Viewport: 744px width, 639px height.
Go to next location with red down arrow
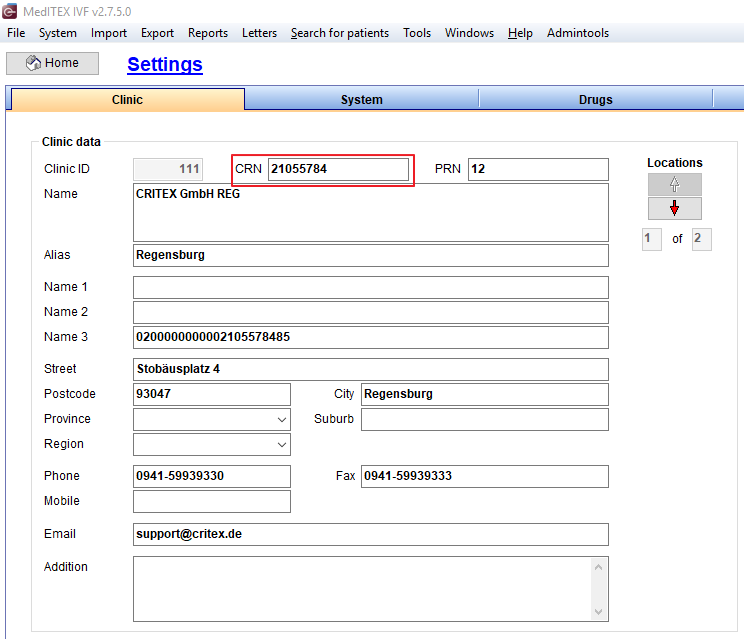point(674,208)
